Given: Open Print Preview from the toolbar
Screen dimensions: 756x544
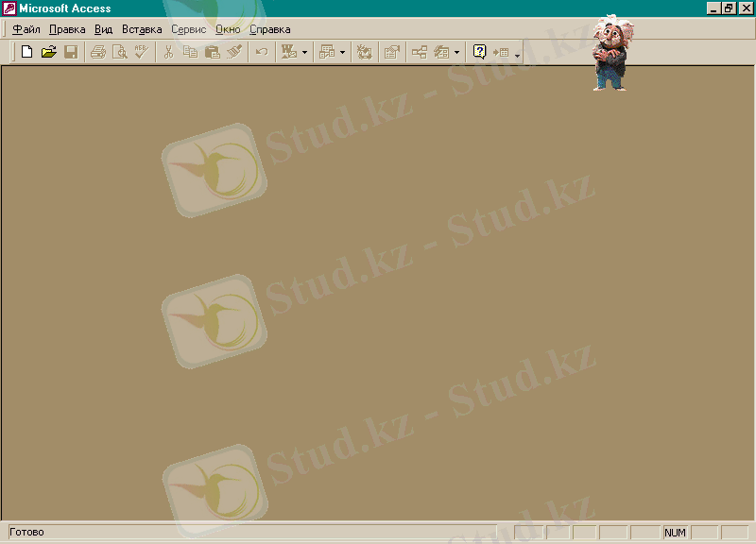Looking at the screenshot, I should [120, 52].
